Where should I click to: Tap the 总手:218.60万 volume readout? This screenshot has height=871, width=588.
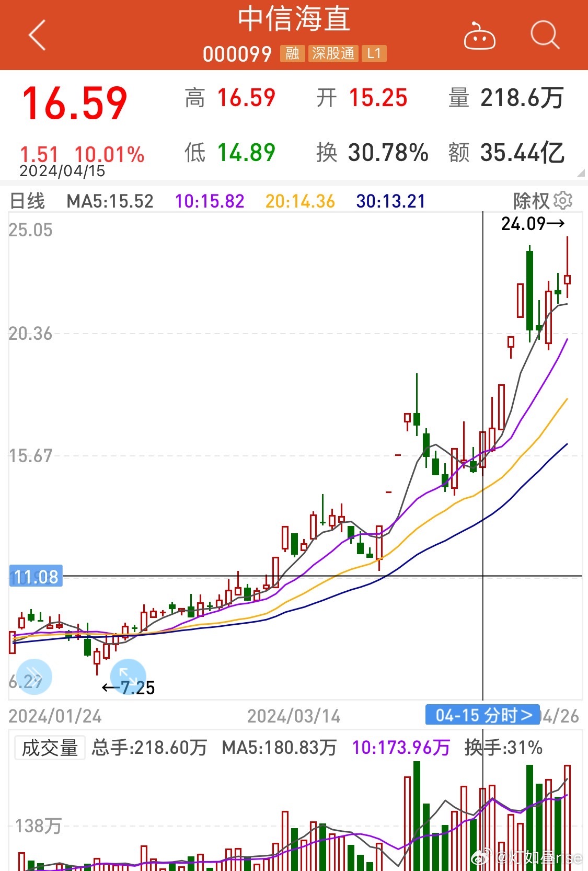pos(149,748)
